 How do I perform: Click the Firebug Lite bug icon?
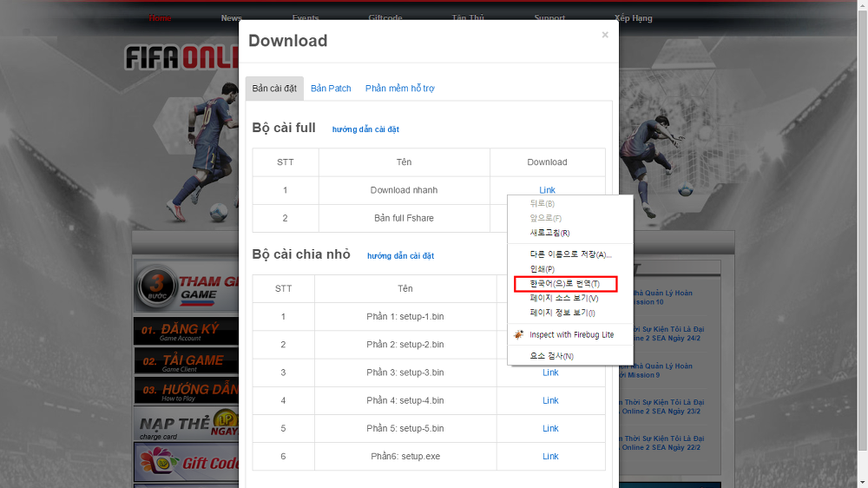point(519,334)
